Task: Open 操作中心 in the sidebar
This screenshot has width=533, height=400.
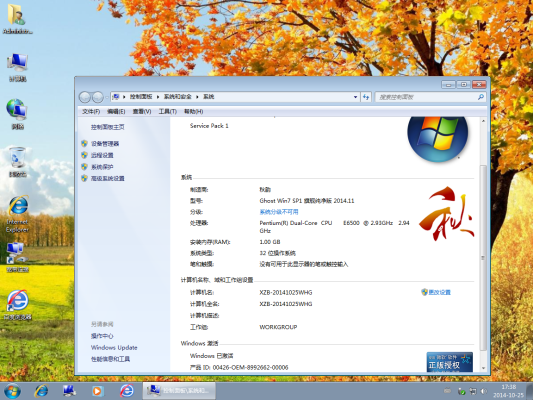Action: pos(102,336)
